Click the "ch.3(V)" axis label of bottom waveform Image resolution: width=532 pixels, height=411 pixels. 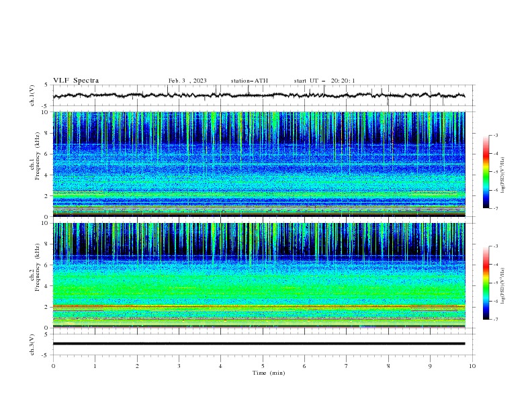32,345
